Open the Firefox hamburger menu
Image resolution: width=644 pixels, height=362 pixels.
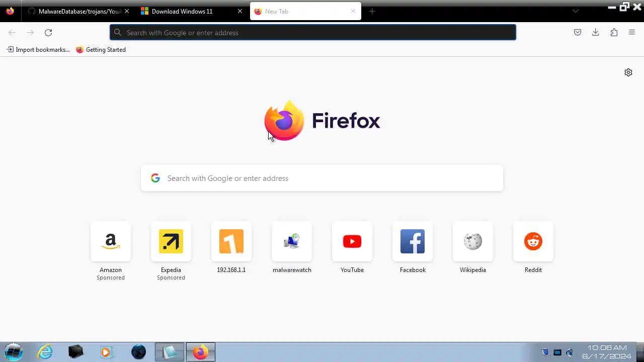pos(632,32)
